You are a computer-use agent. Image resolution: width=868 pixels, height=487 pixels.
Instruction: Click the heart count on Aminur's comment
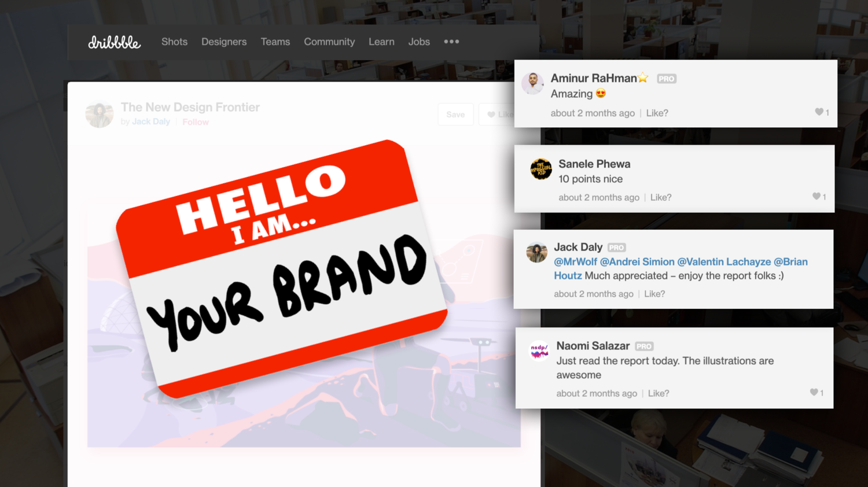click(822, 112)
